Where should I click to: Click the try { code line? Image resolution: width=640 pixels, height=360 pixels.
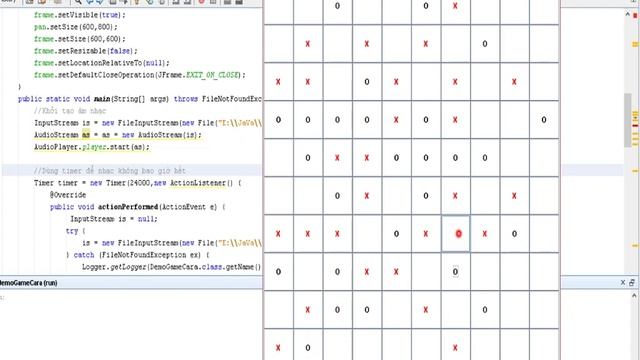click(76, 231)
